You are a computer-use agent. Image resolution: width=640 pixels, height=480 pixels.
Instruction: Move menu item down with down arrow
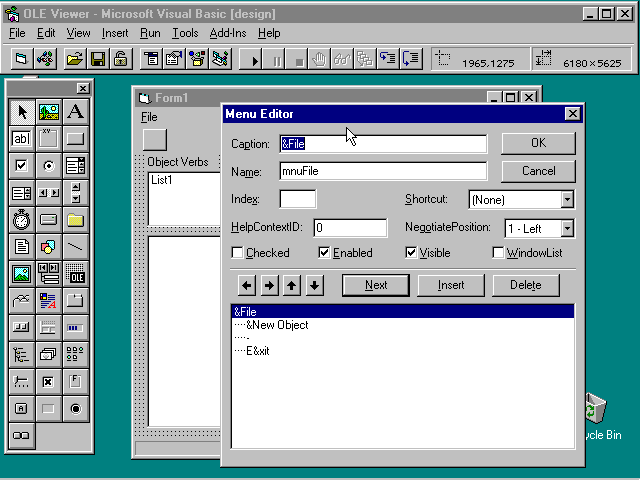click(x=314, y=286)
